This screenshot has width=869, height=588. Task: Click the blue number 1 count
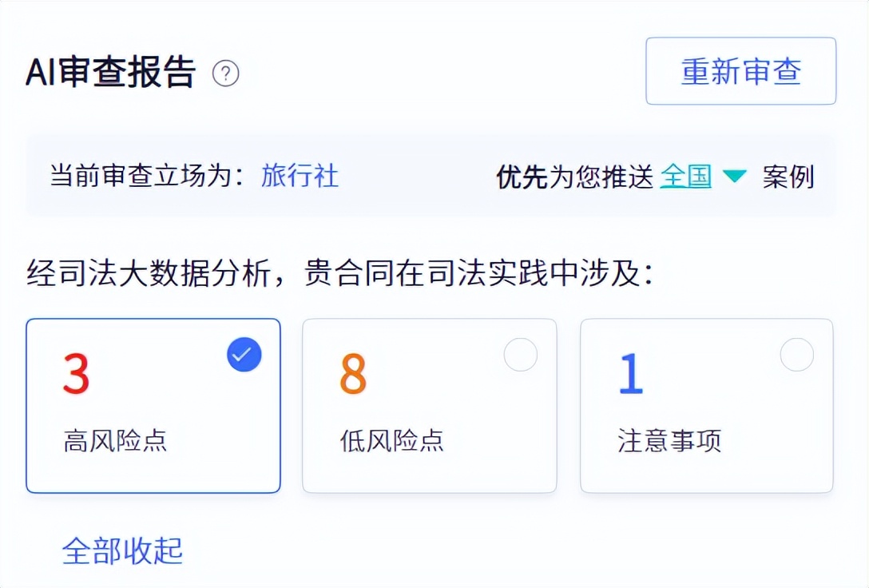pyautogui.click(x=630, y=375)
